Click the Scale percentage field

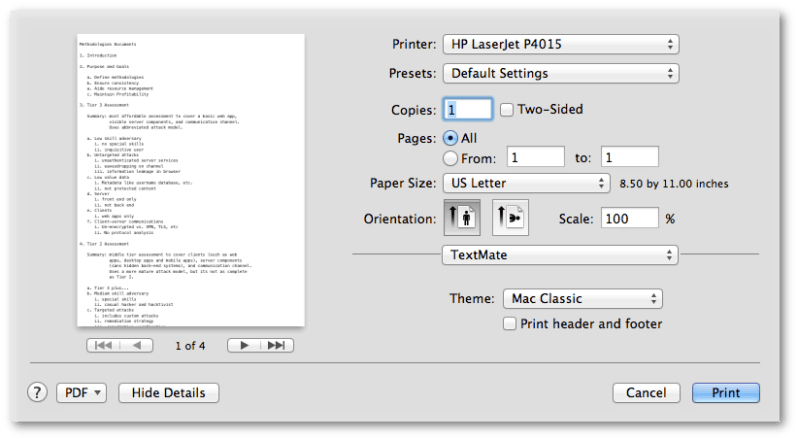[x=630, y=218]
